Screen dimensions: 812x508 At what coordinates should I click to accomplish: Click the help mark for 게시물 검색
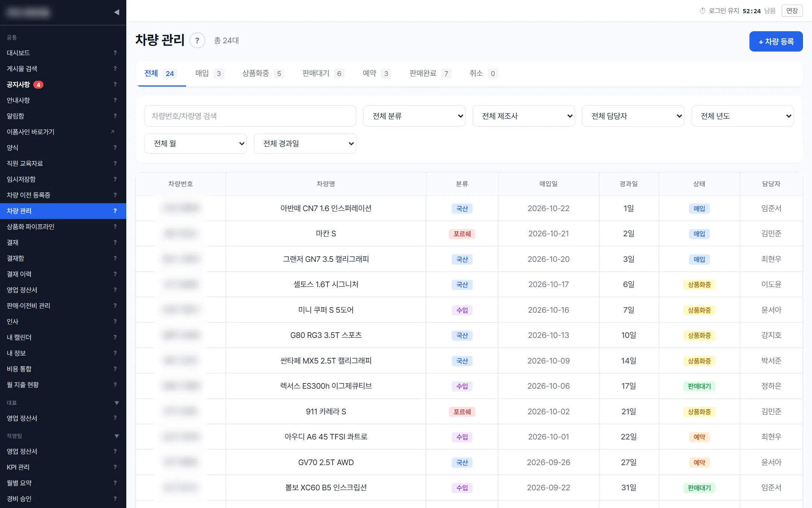point(115,68)
